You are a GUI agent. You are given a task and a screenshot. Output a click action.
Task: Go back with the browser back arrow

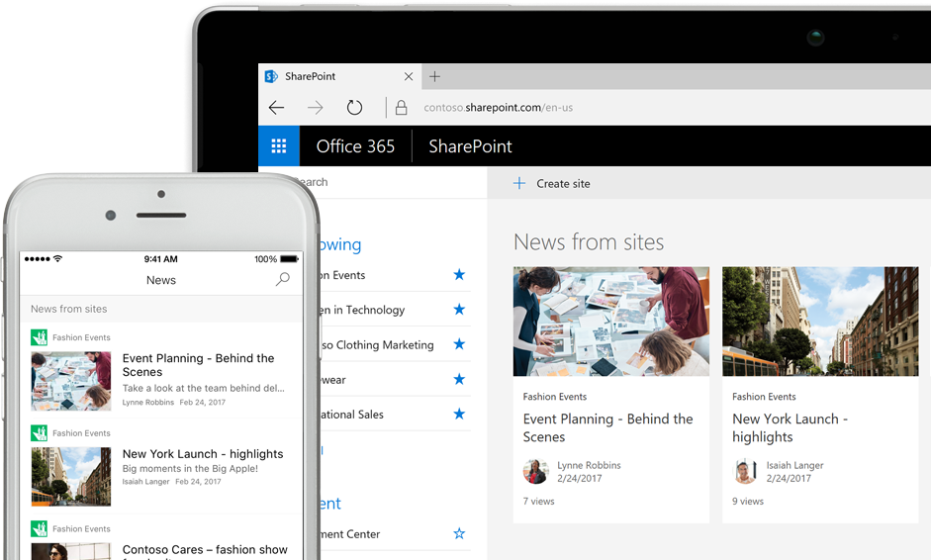tap(277, 108)
